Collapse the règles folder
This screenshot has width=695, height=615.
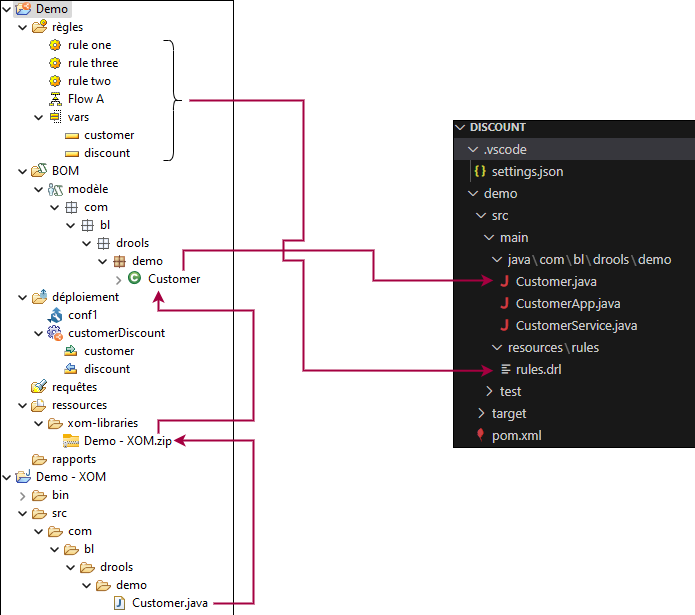point(23,27)
